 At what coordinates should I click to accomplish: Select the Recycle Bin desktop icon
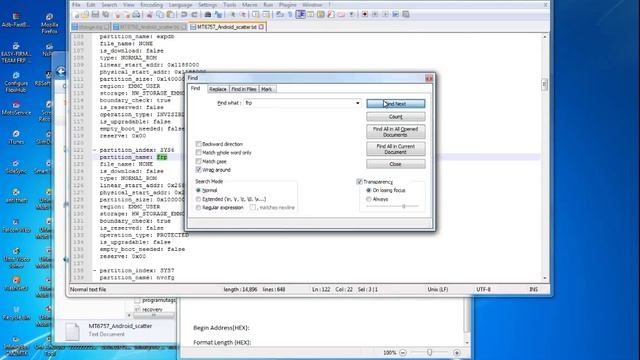(x=16, y=312)
